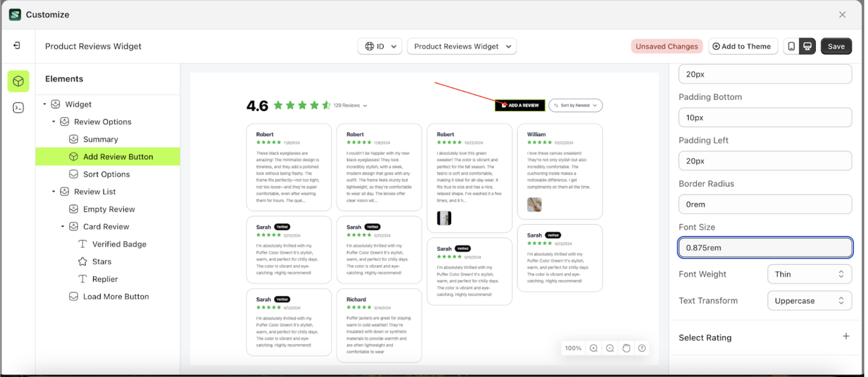
Task: Select the Widget tree item
Action: click(x=78, y=104)
